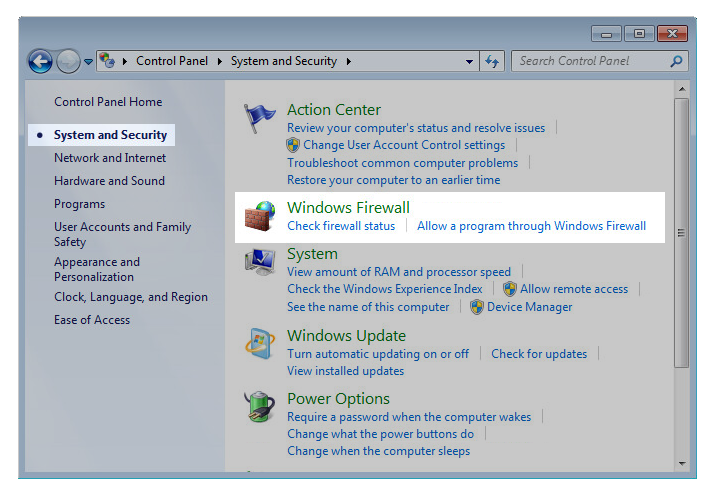714x496 pixels.
Task: Open the System heading
Action: click(x=312, y=254)
